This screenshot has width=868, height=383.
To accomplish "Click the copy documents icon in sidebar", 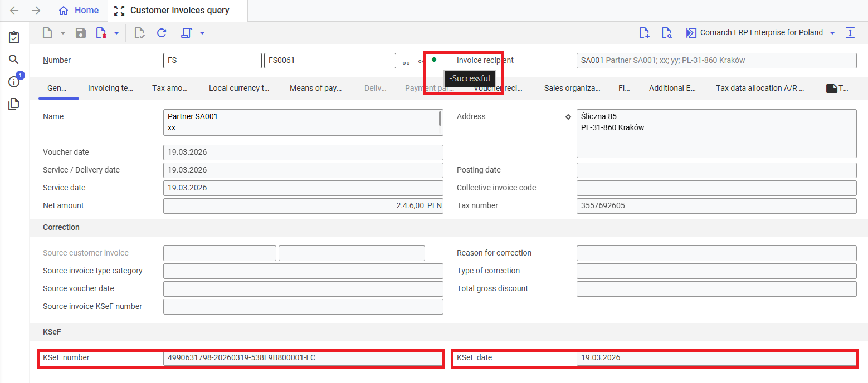I will tap(14, 104).
